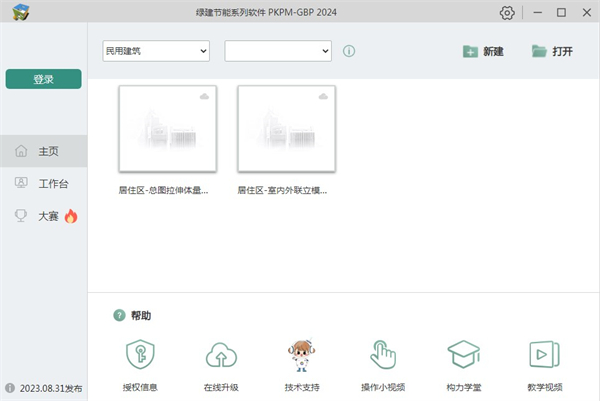Go to the 主页 home page
Screen dimensions: 600x401
pyautogui.click(x=44, y=151)
